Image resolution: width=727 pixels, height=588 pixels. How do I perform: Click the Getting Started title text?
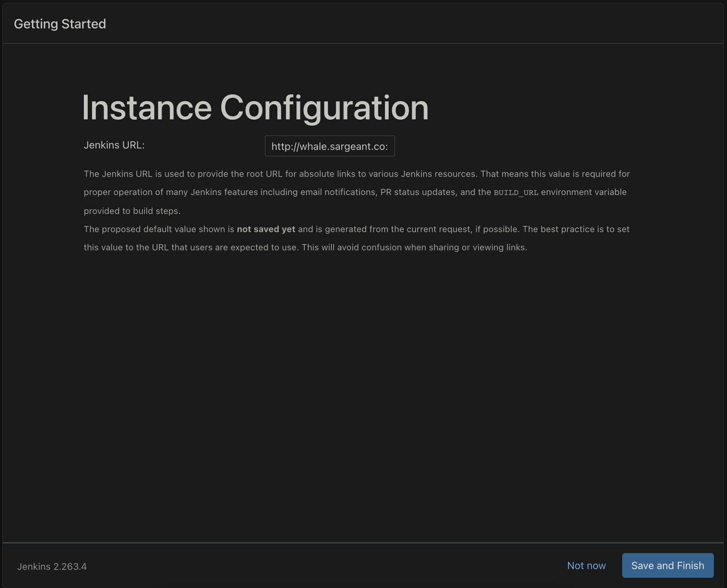(x=60, y=24)
